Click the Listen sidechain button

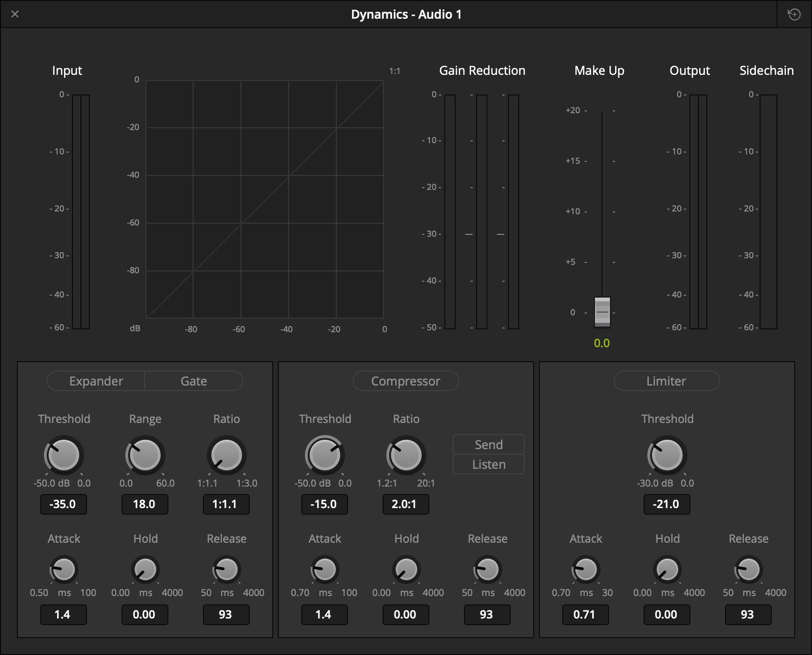(489, 464)
